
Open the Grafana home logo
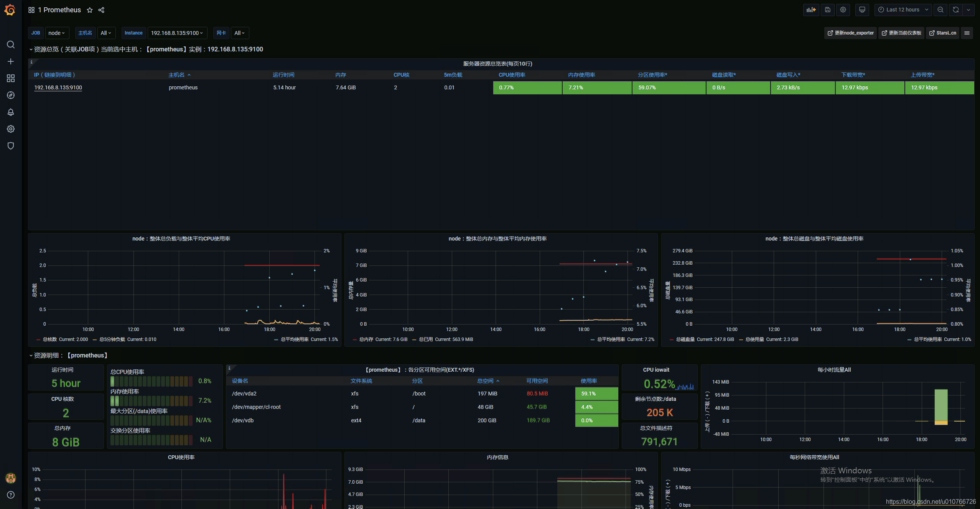tap(10, 10)
